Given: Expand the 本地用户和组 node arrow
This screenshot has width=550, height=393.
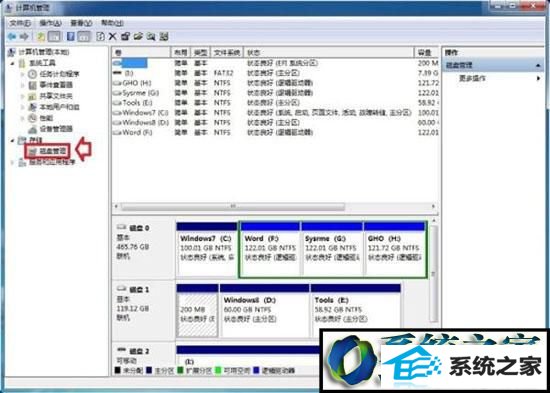Looking at the screenshot, I should [22, 107].
